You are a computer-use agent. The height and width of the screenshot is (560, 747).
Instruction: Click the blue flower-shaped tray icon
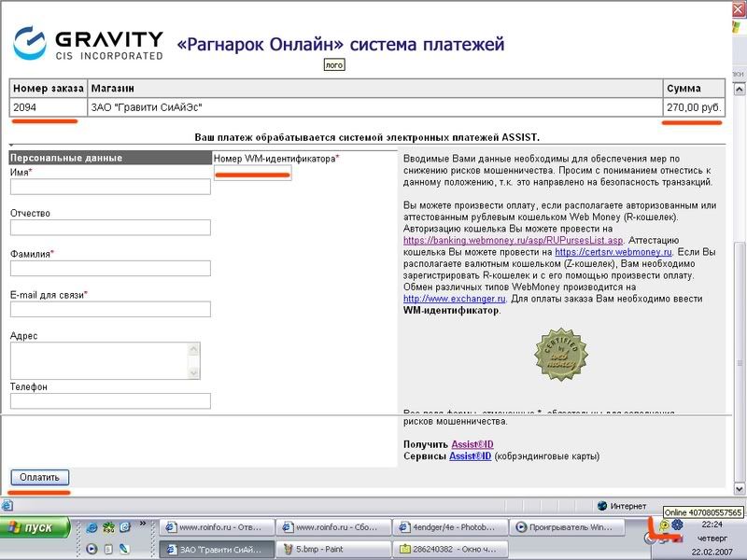[x=677, y=525]
